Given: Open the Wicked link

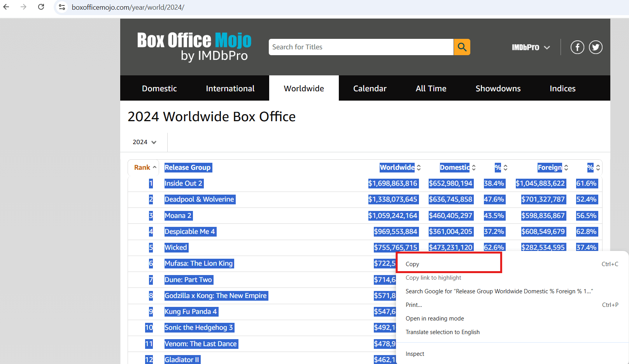Looking at the screenshot, I should pos(176,247).
